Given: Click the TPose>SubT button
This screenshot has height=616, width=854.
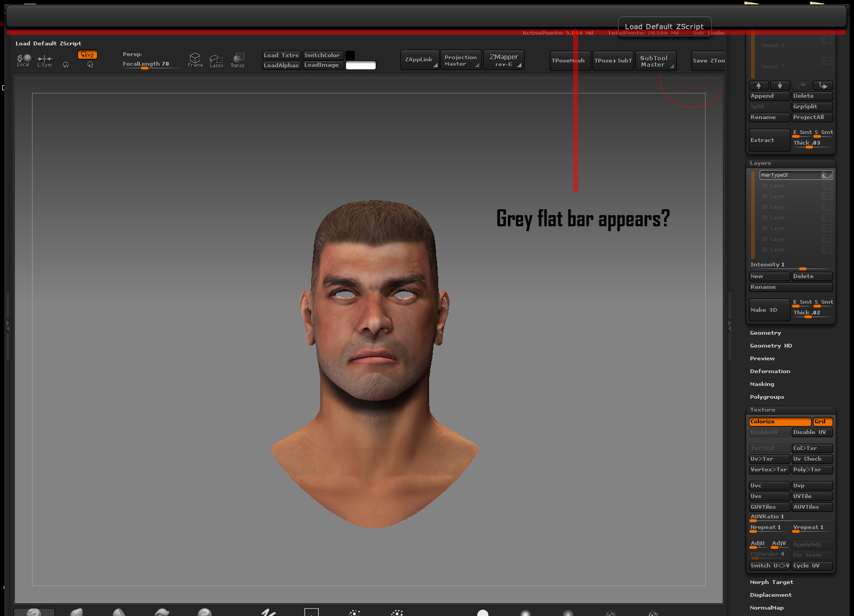Looking at the screenshot, I should point(613,61).
